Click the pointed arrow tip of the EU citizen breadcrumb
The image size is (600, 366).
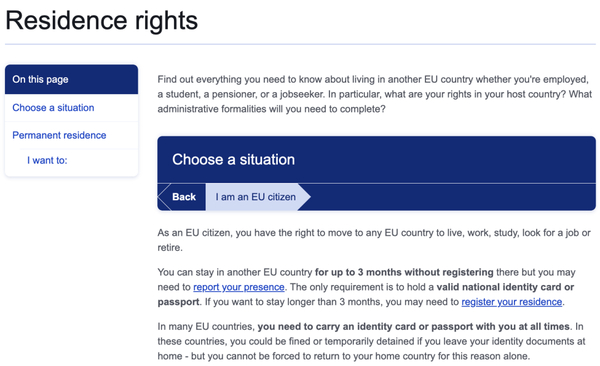click(x=305, y=197)
